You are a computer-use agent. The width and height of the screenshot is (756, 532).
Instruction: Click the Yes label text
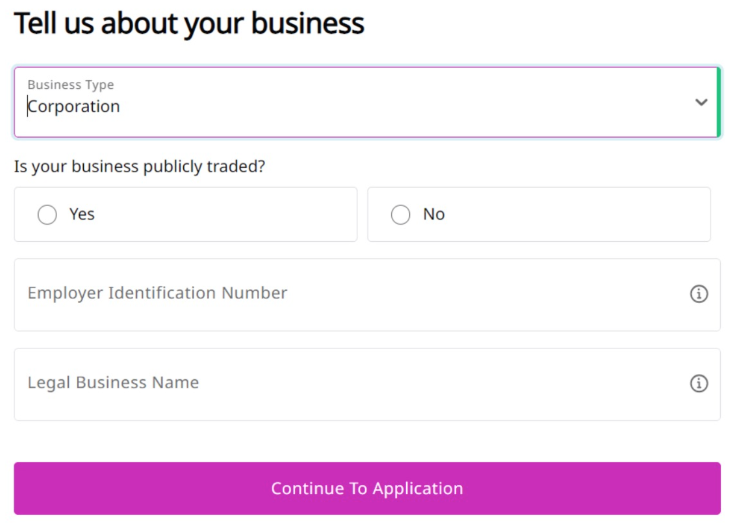[x=82, y=214]
